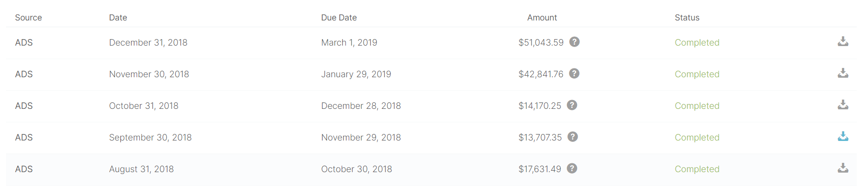Screen dimensions: 868x194
Task: Select ADS source in September 30 row
Action: point(24,137)
